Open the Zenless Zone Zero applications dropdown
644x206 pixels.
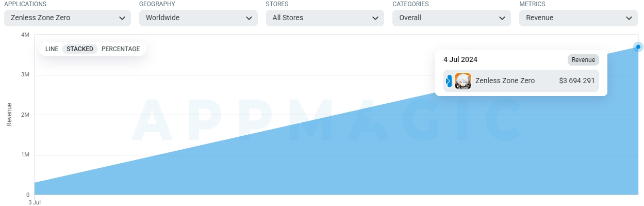point(68,18)
